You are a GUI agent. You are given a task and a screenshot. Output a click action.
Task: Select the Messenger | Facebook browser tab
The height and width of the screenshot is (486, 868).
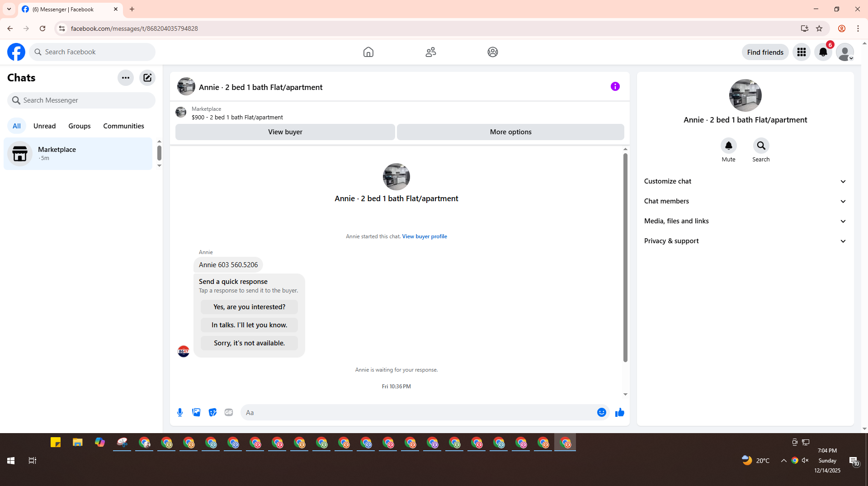(x=70, y=9)
